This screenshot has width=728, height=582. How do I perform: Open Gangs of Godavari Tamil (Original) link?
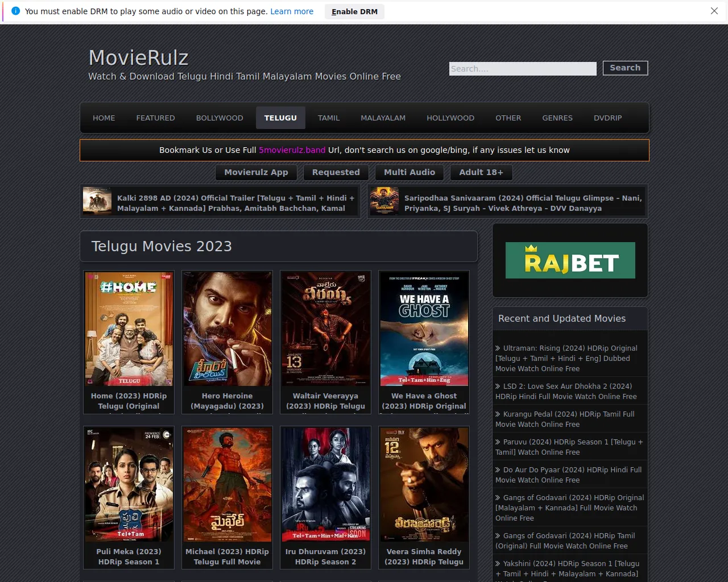point(565,541)
